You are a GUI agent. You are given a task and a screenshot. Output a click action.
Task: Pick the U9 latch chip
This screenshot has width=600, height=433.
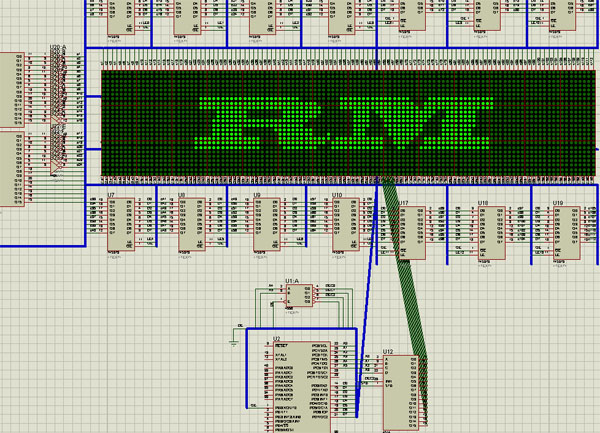(267, 225)
